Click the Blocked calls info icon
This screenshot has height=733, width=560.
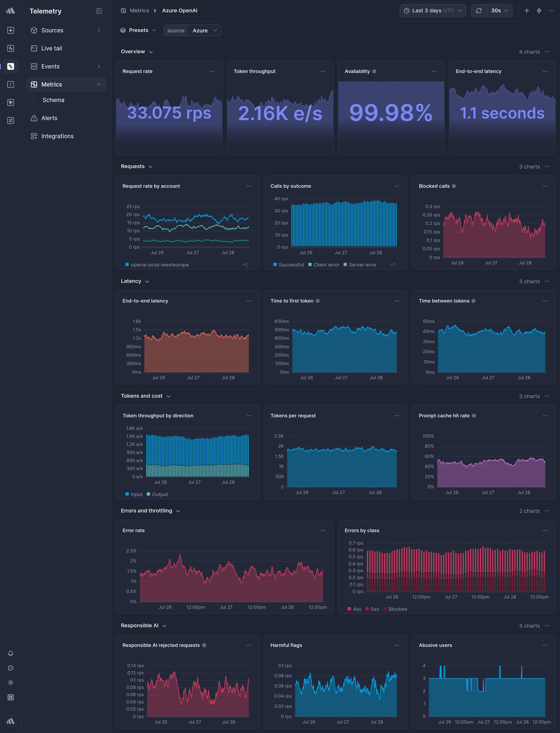click(454, 186)
